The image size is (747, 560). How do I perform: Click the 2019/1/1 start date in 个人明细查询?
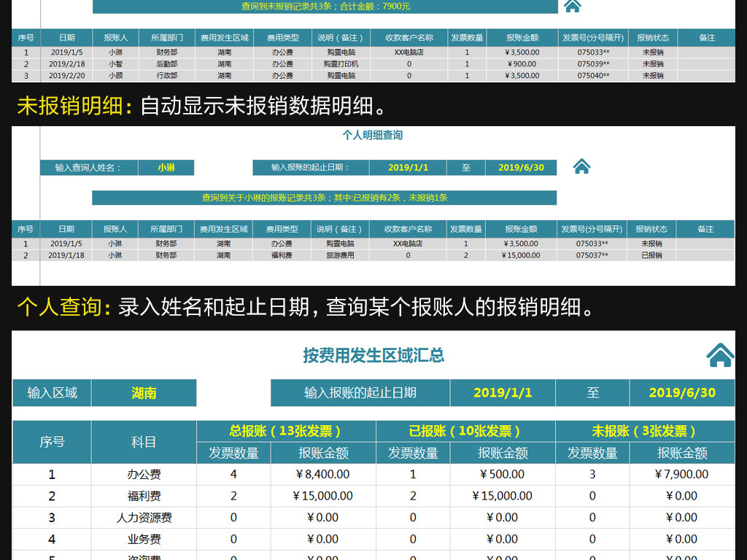408,168
